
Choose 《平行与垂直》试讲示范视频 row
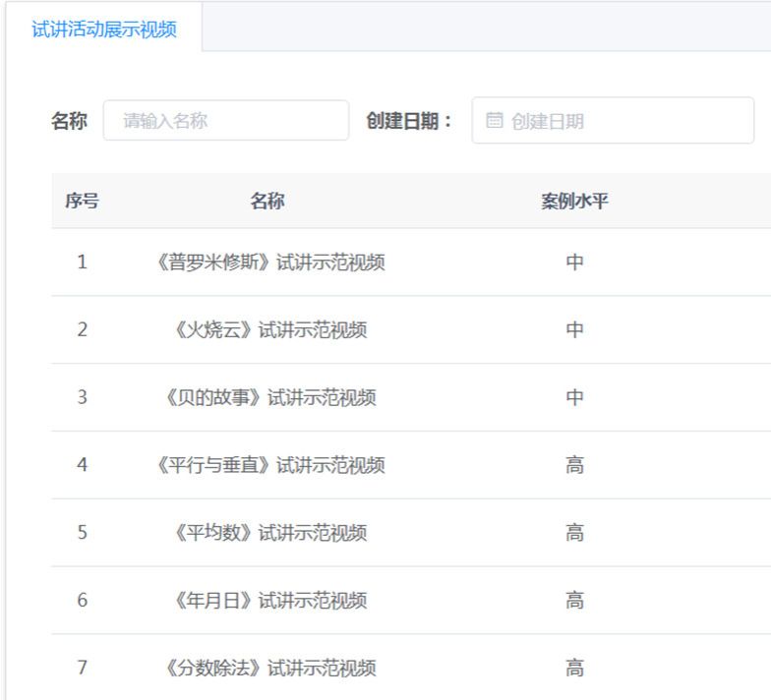point(268,465)
